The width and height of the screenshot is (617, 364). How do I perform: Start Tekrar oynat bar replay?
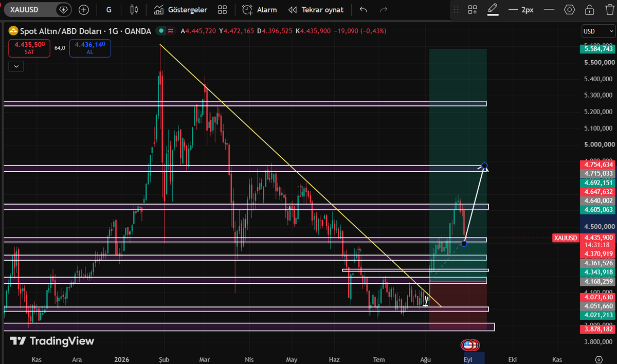pos(316,10)
